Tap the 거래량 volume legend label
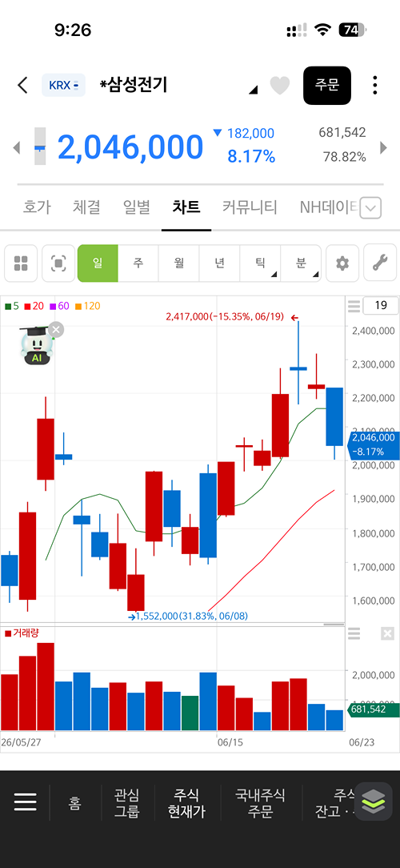Image resolution: width=400 pixels, height=868 pixels. pyautogui.click(x=22, y=633)
